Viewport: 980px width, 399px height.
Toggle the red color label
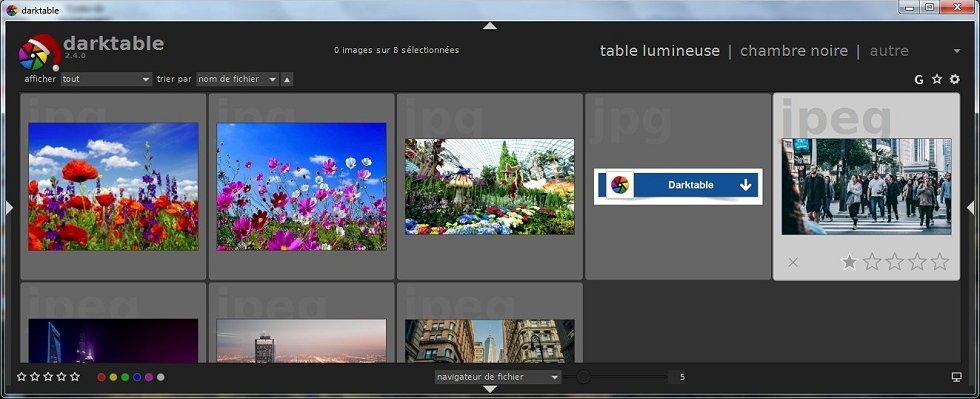[x=101, y=377]
